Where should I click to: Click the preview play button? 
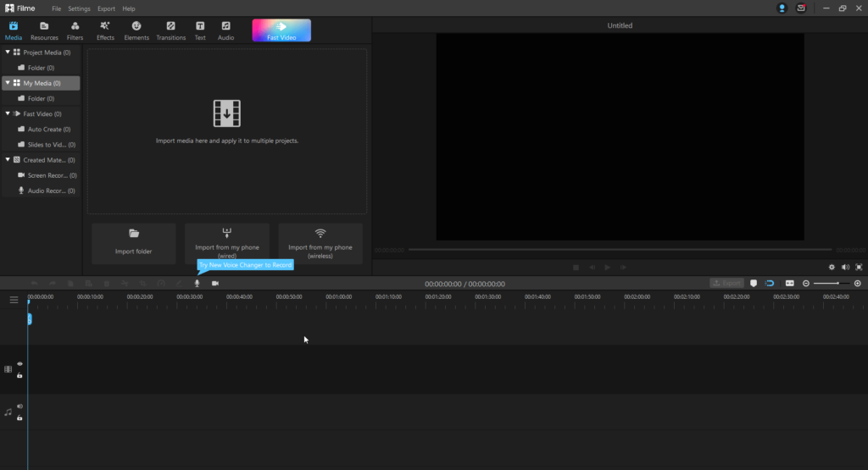coord(607,267)
